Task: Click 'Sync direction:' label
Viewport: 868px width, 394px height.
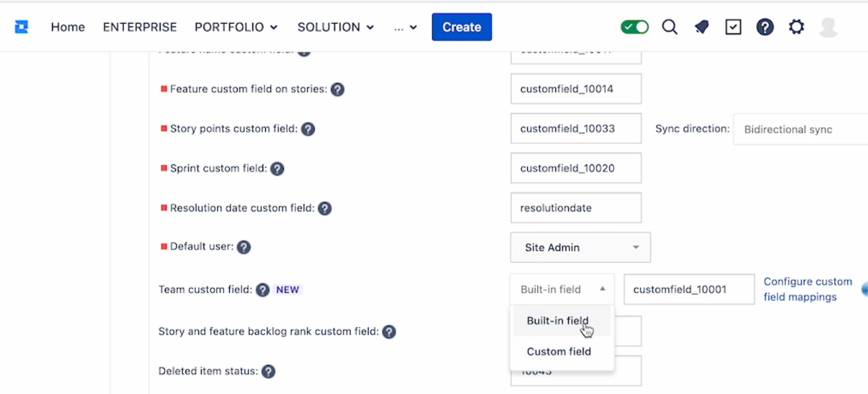Action: coord(692,129)
